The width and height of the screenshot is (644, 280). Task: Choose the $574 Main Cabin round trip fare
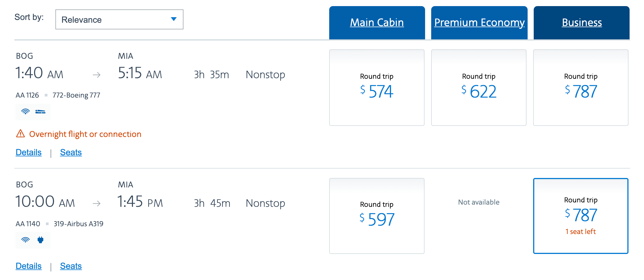coord(377,88)
